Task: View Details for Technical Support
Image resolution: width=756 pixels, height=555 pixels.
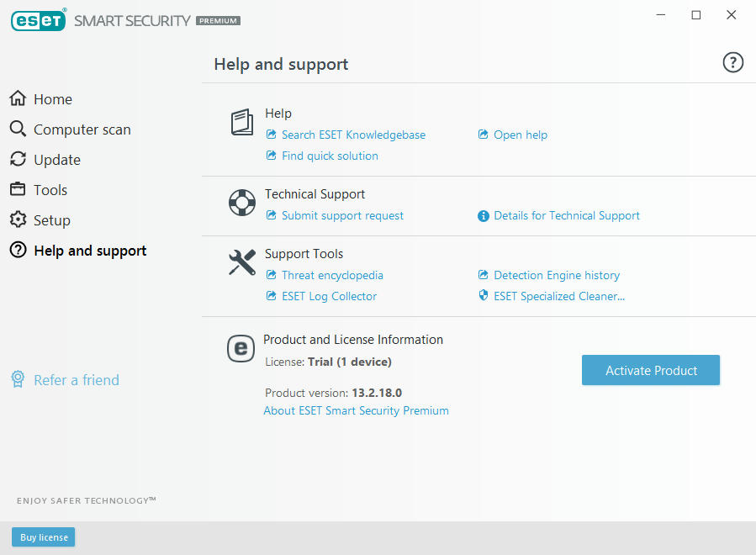Action: pyautogui.click(x=567, y=215)
